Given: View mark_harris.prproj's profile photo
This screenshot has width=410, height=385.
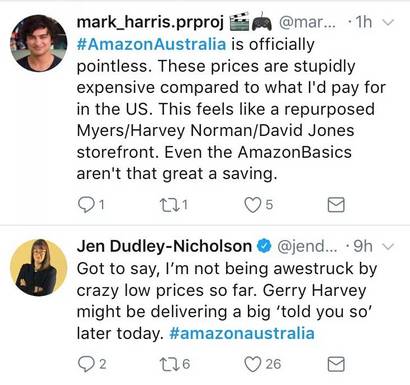Looking at the screenshot, I should click(x=38, y=43).
